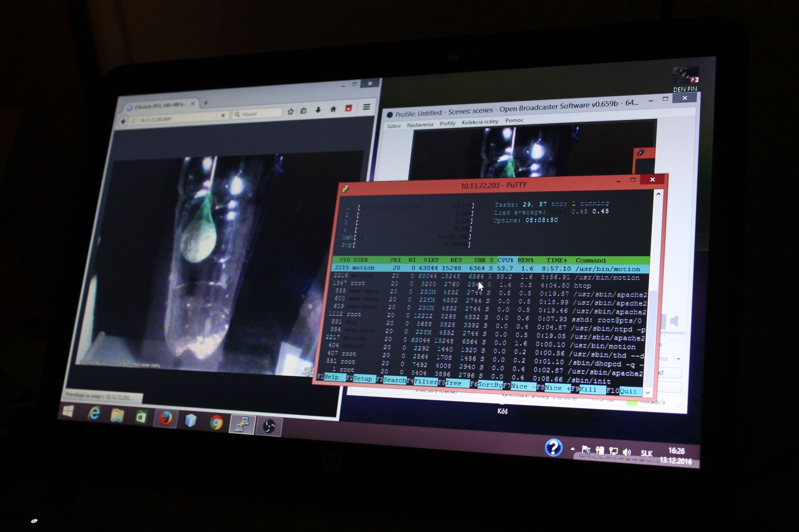Viewport: 799px width, 532px height.
Task: Click F6 SortBy in htop footer
Action: (486, 385)
